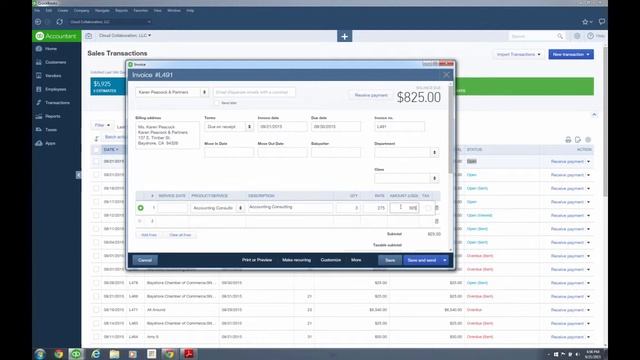The width and height of the screenshot is (640, 360).
Task: Open the settings gear icon
Action: click(577, 36)
